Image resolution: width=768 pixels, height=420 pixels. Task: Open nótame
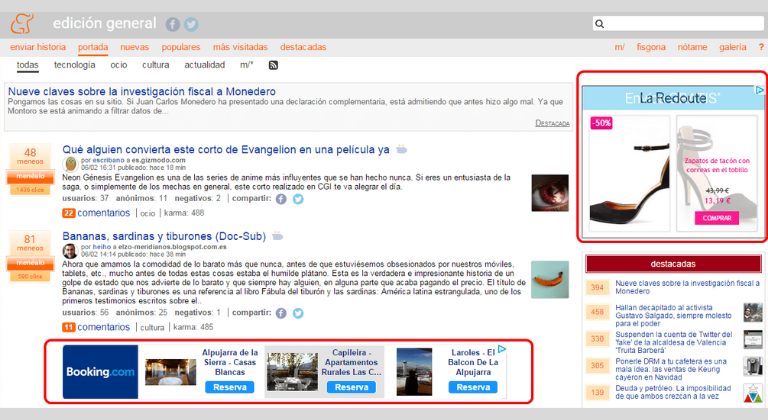point(692,47)
